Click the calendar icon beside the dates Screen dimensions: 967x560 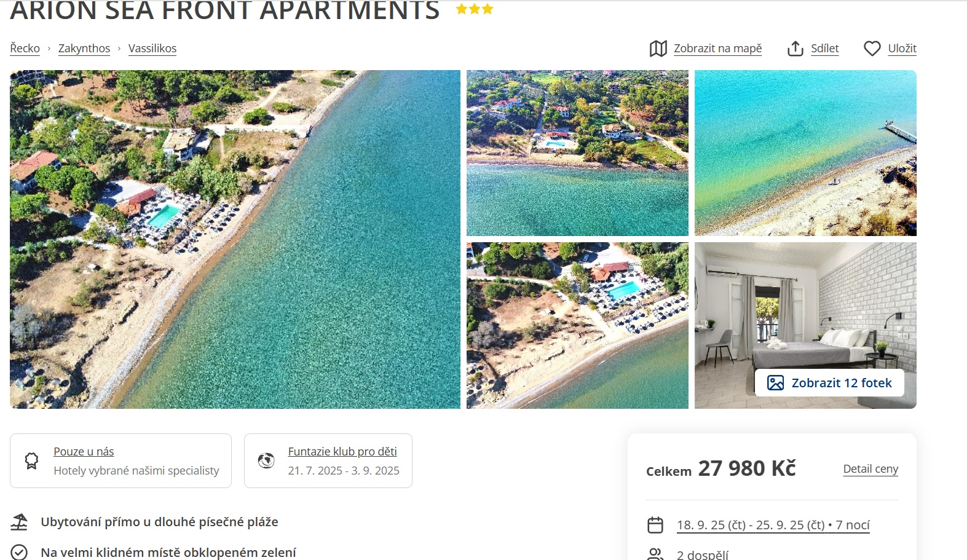pos(655,525)
